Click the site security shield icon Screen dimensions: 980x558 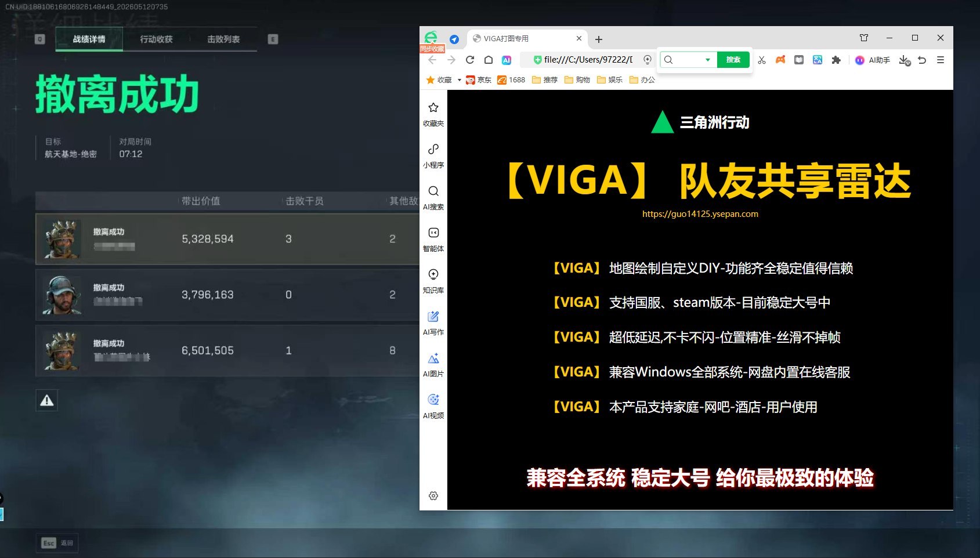537,60
